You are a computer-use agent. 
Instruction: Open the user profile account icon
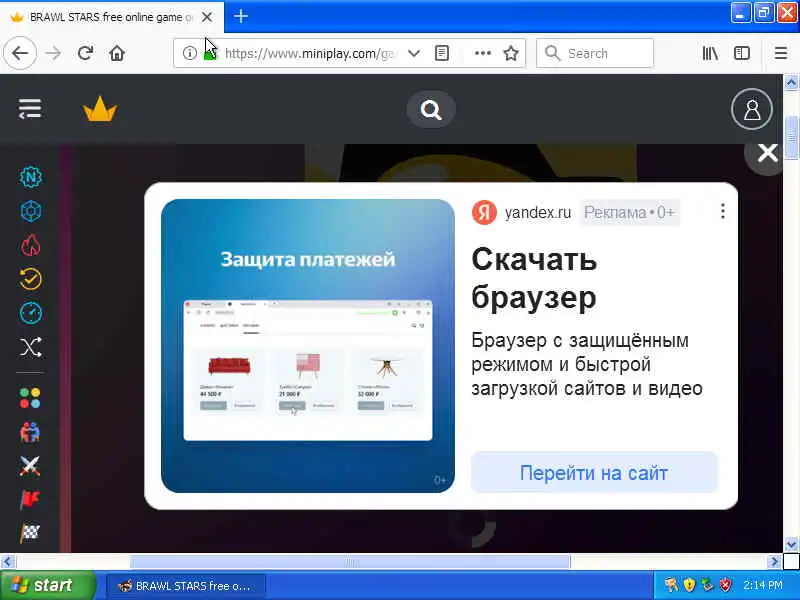click(x=752, y=109)
